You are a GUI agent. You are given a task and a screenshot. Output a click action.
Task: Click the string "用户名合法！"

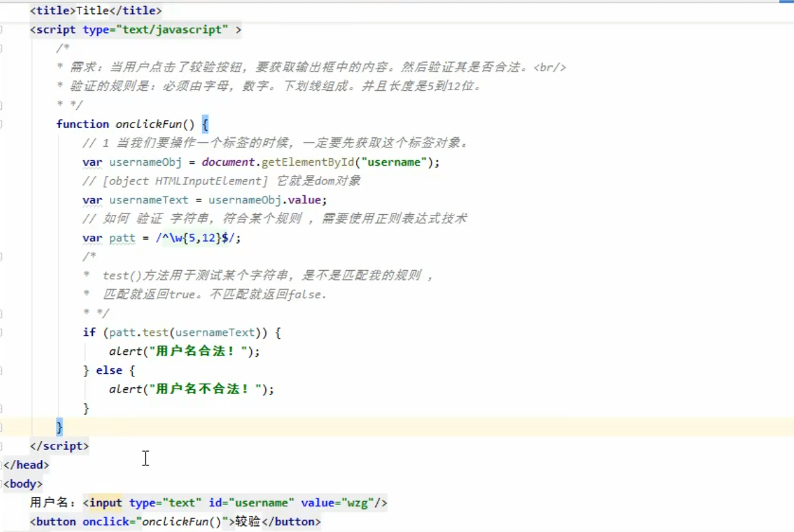pyautogui.click(x=198, y=352)
